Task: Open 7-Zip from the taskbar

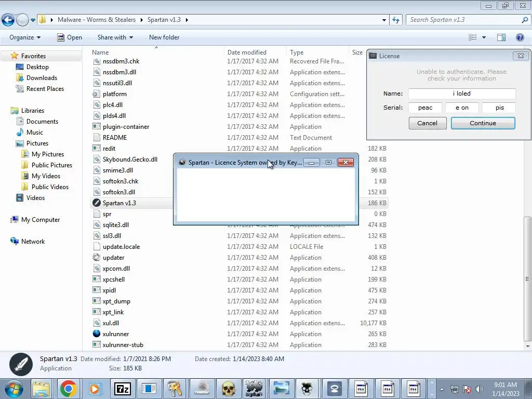Action: [x=123, y=389]
